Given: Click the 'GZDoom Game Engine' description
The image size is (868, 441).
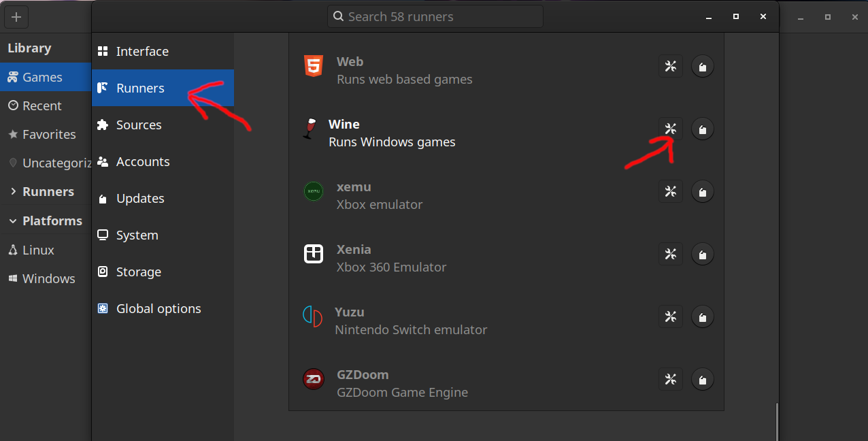Looking at the screenshot, I should click(402, 393).
